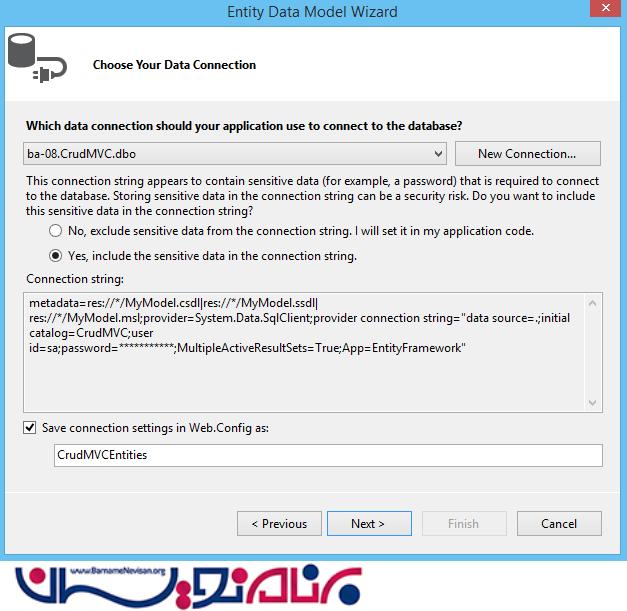627x611 pixels.
Task: Click New Connection... button
Action: tap(527, 154)
